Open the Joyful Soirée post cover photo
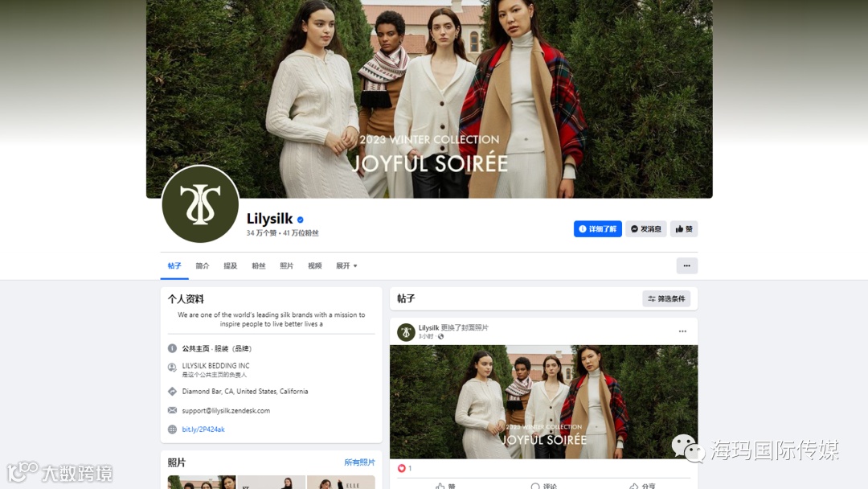Viewport: 868px width, 489px height. click(543, 401)
